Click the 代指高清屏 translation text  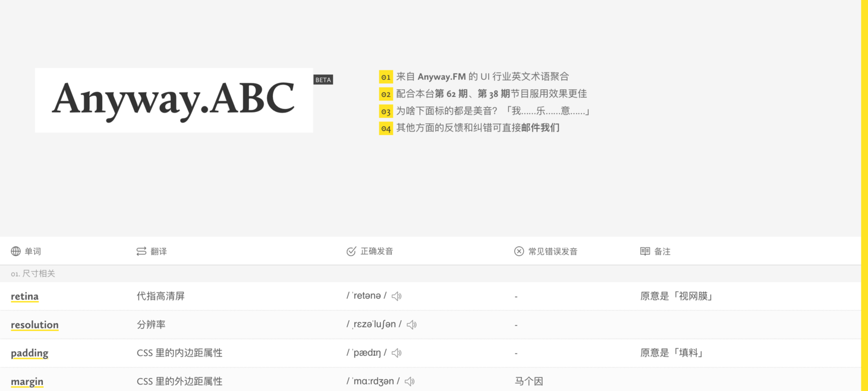click(x=161, y=296)
